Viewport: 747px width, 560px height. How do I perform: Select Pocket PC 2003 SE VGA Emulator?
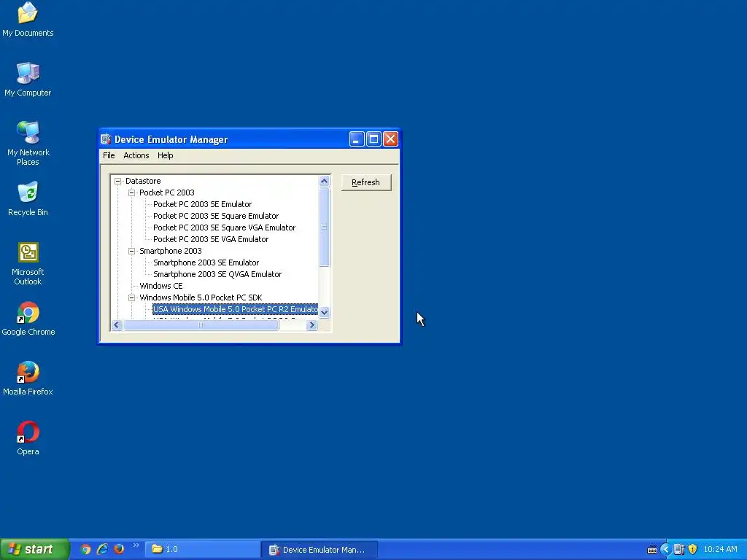pos(211,239)
